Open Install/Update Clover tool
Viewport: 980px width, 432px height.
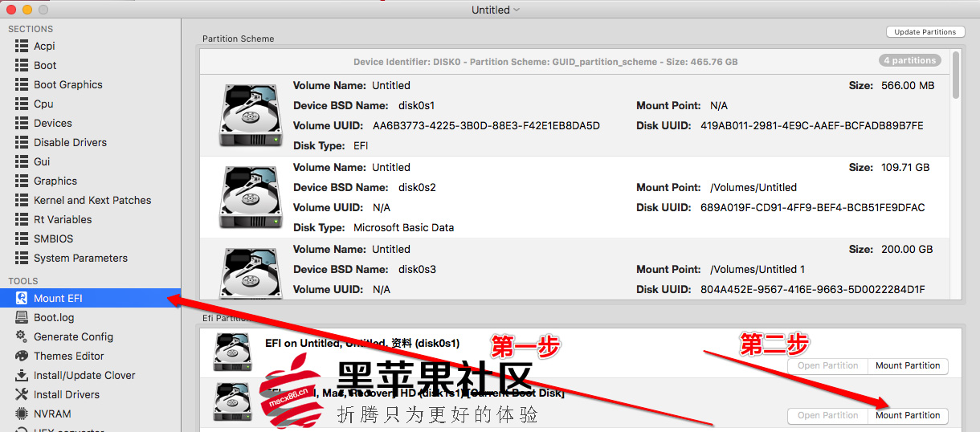84,375
